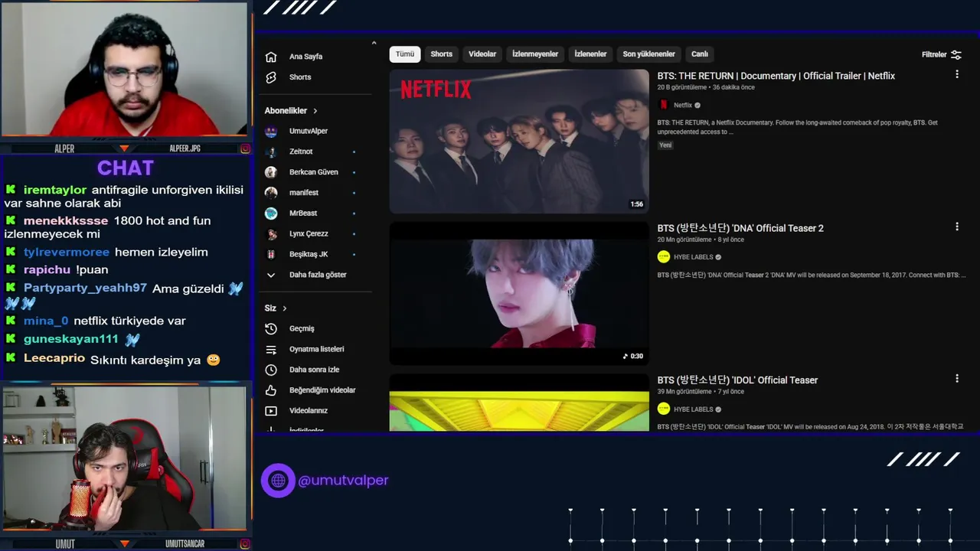Open Ana Sayfa home icon in sidebar
Screen dimensions: 980x551
[271, 57]
